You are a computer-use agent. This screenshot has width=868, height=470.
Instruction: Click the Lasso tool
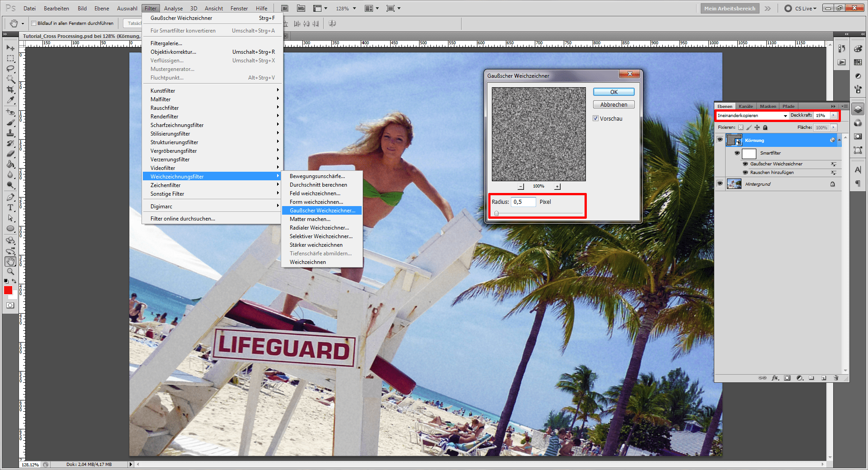[10, 69]
